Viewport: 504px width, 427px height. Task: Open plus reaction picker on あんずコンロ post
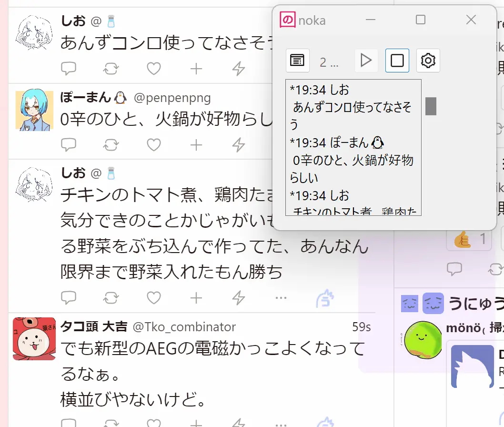[196, 69]
